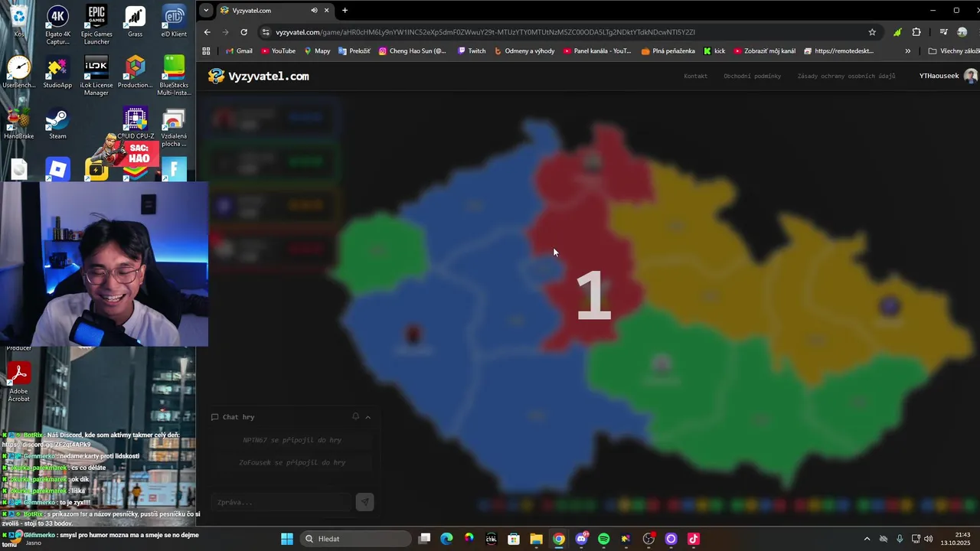Open the remotedesktop bookmark
The width and height of the screenshot is (980, 551).
tap(839, 51)
